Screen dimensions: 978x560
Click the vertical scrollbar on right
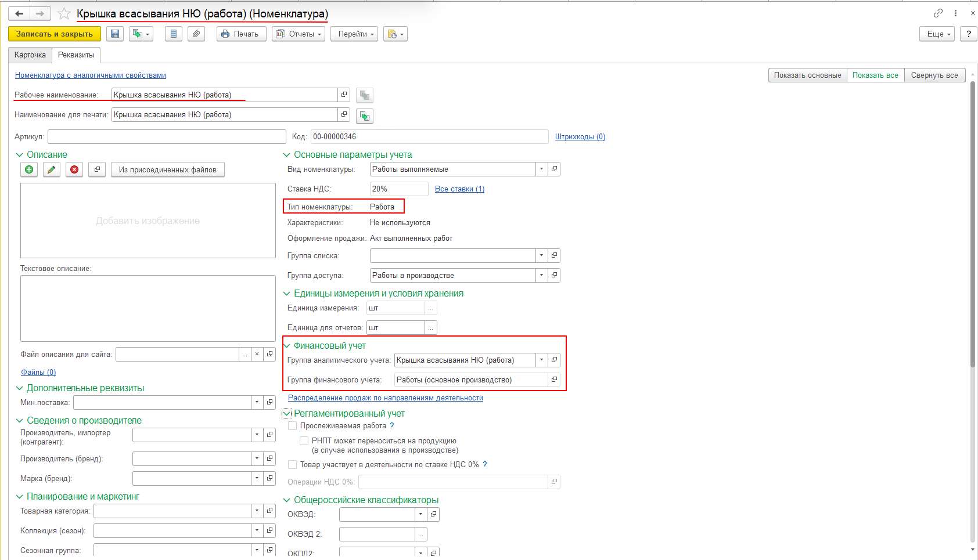tap(973, 232)
